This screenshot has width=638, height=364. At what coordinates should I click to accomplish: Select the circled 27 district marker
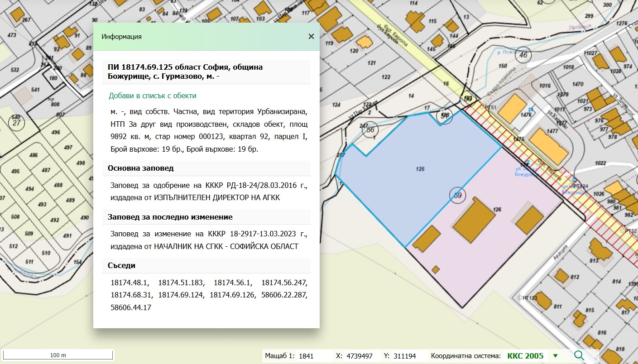17,123
